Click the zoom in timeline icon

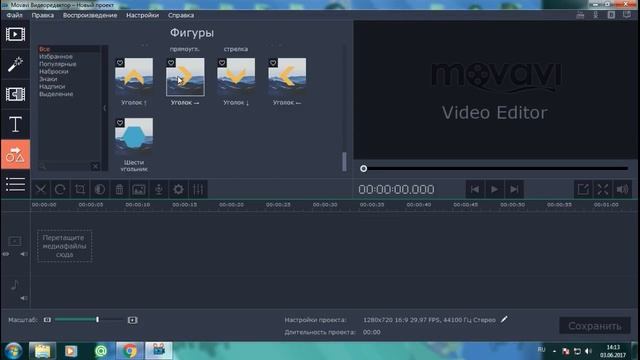click(132, 320)
